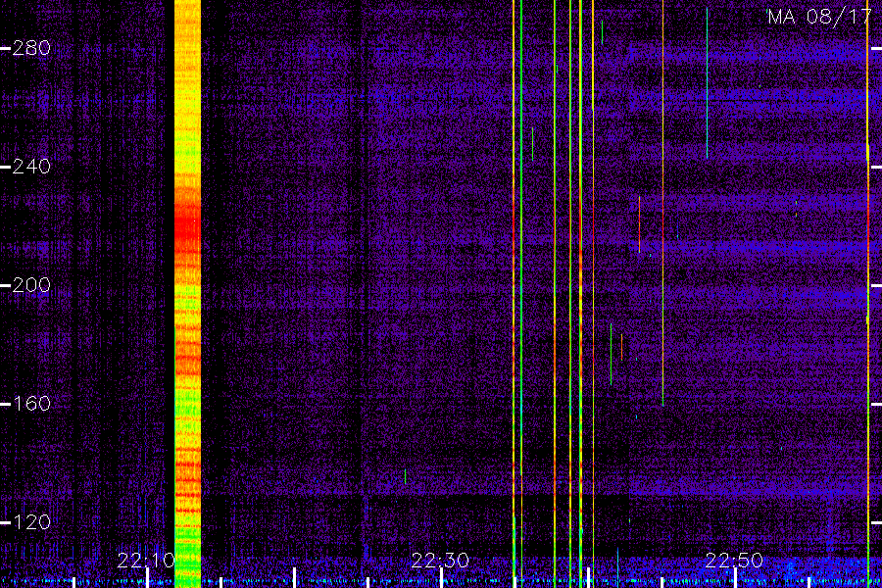Click the 240 frequency axis label
882x588 pixels.
[31, 167]
